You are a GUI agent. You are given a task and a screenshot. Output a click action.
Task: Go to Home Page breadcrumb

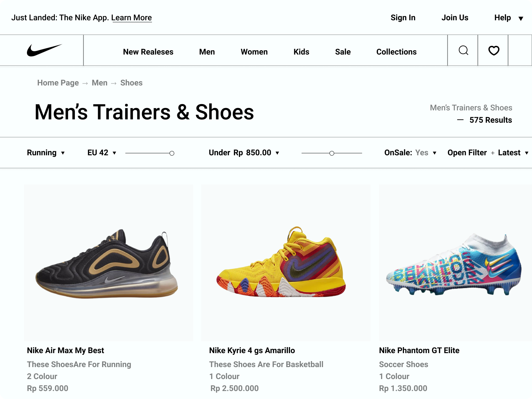click(x=58, y=83)
